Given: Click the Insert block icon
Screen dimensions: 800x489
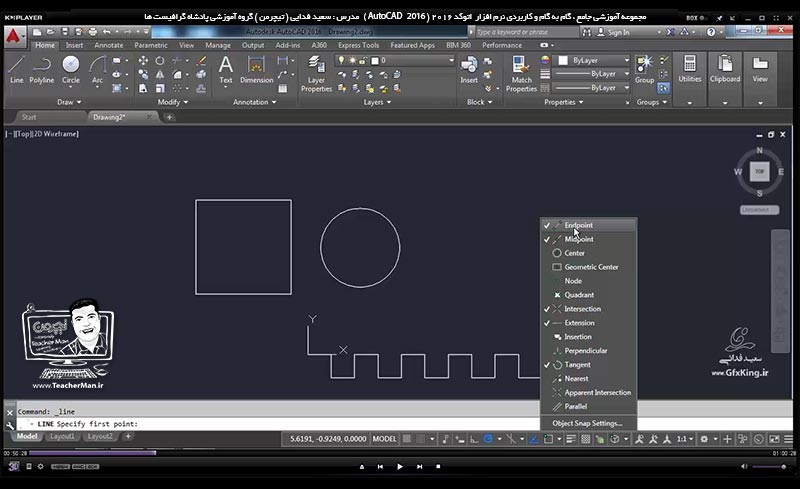Looking at the screenshot, I should click(468, 70).
